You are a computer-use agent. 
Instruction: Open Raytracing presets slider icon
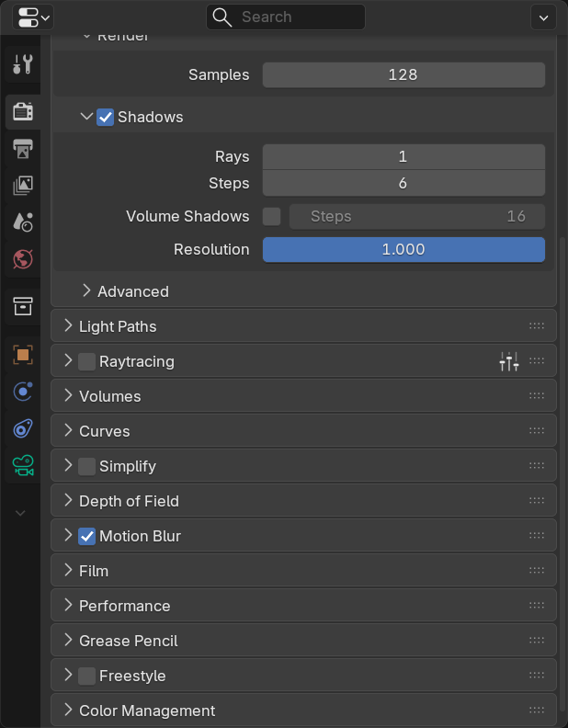pyautogui.click(x=509, y=361)
